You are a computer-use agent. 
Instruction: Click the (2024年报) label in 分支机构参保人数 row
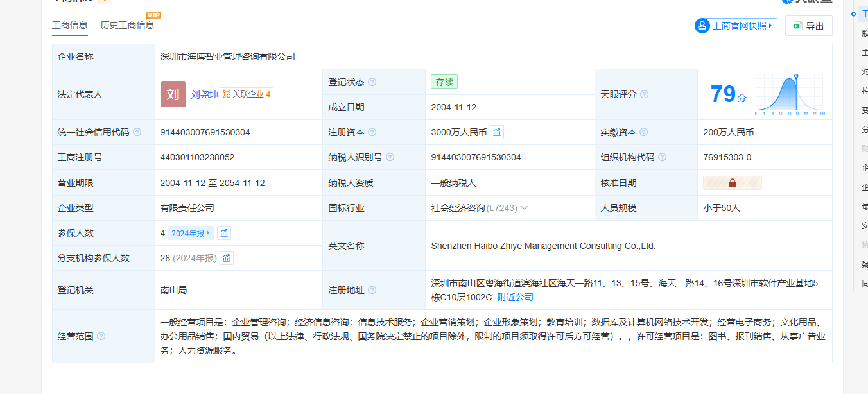tap(195, 258)
